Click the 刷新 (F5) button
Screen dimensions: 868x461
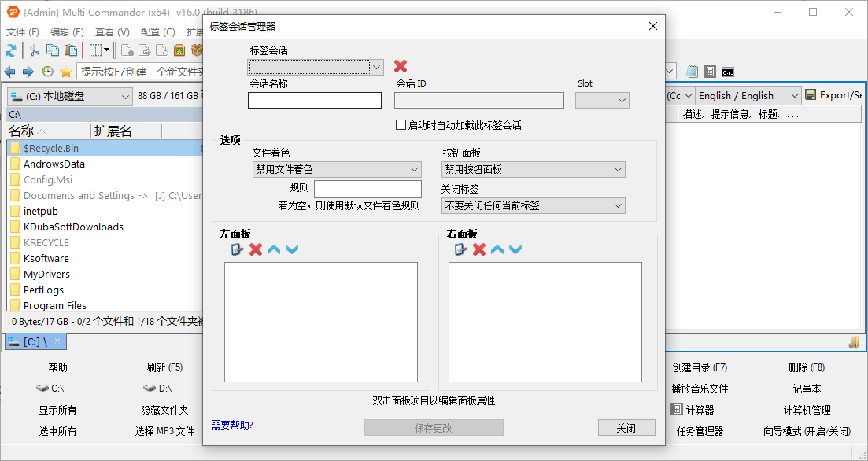point(164,367)
